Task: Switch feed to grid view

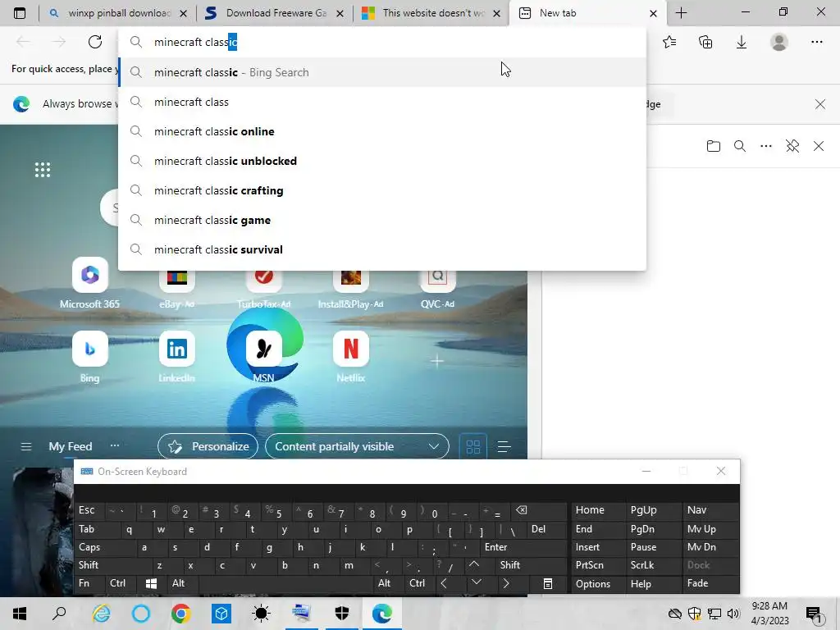Action: tap(473, 446)
